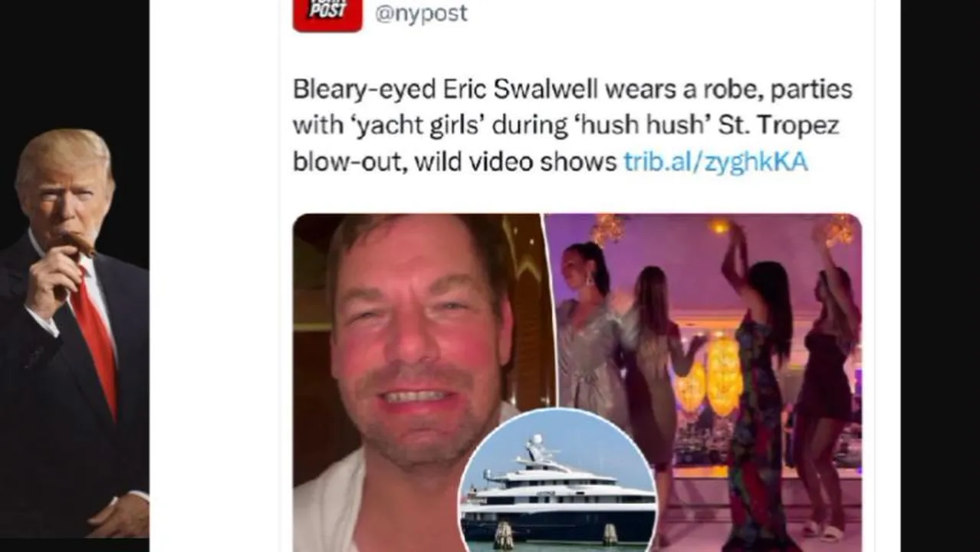Click the glowing golden lanterns in party photo
Screen dimensions: 980x552
(709, 377)
